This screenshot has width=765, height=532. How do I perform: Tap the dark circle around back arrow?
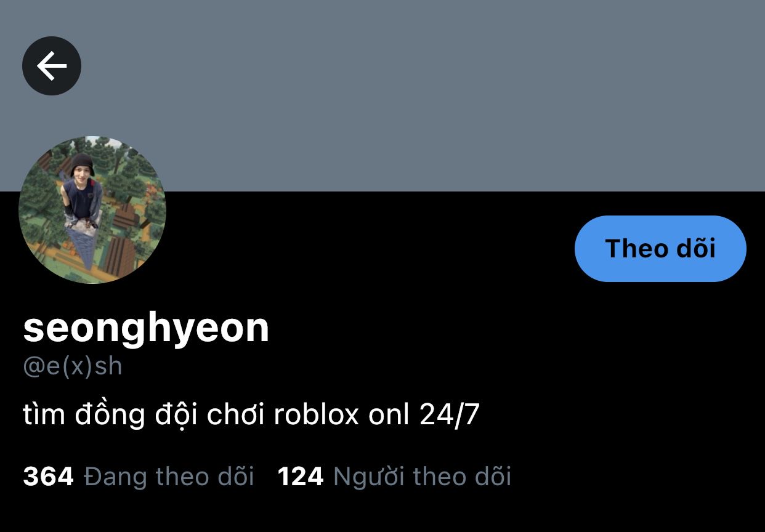point(52,66)
